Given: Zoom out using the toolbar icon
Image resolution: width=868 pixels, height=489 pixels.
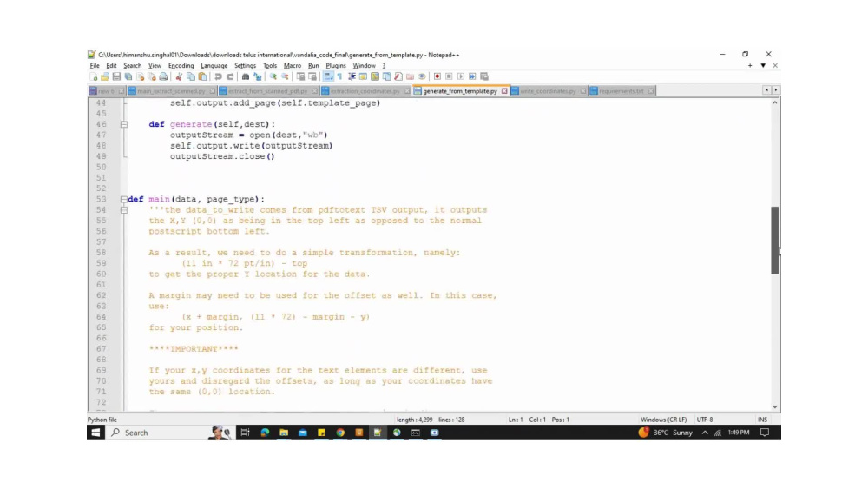Looking at the screenshot, I should [285, 76].
